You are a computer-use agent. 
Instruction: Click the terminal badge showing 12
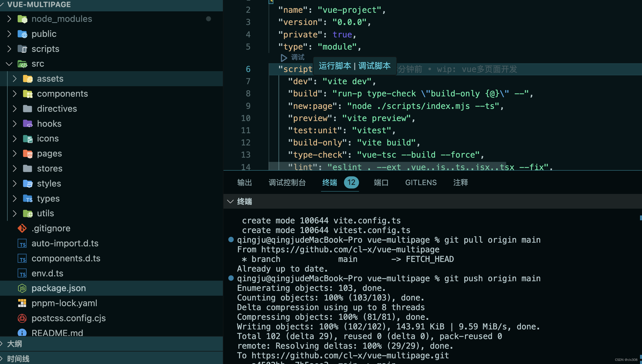[351, 183]
